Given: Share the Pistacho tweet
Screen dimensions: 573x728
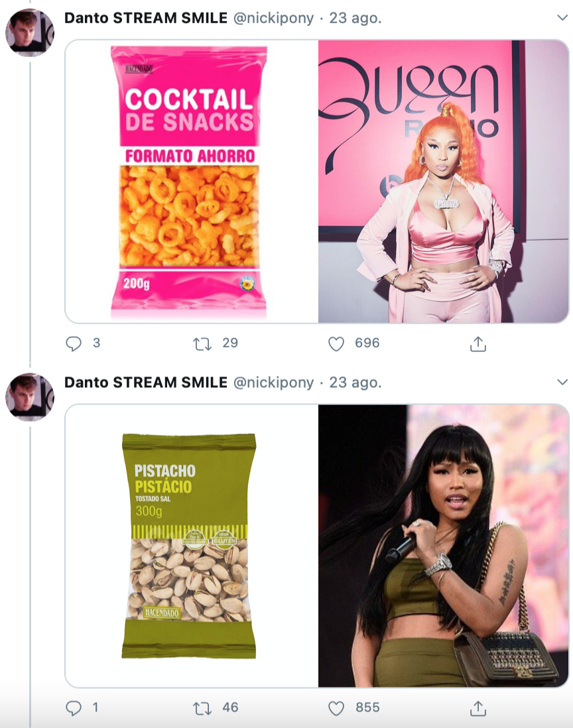Looking at the screenshot, I should tap(478, 708).
